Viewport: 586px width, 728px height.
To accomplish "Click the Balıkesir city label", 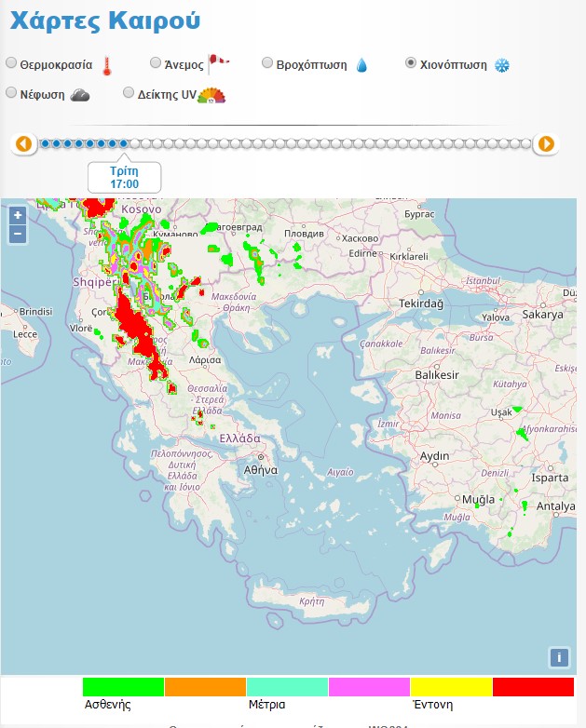I will click(x=437, y=374).
